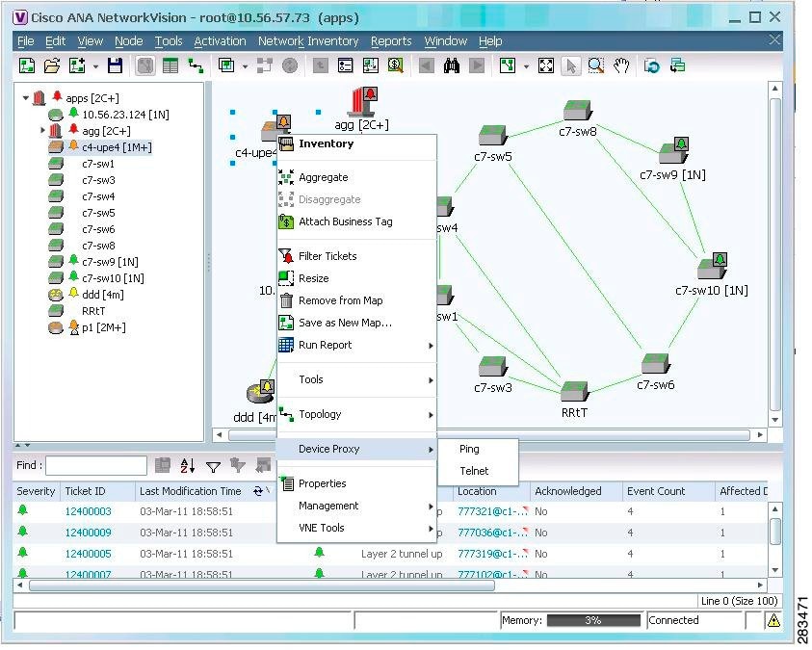The height and width of the screenshot is (650, 812).
Task: Expand the Device Proxy submenu
Action: (356, 449)
